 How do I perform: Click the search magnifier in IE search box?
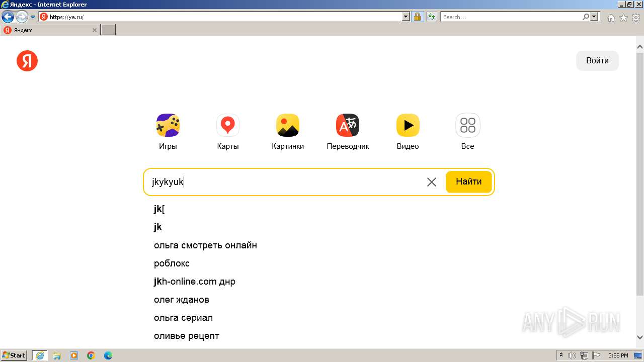(586, 17)
